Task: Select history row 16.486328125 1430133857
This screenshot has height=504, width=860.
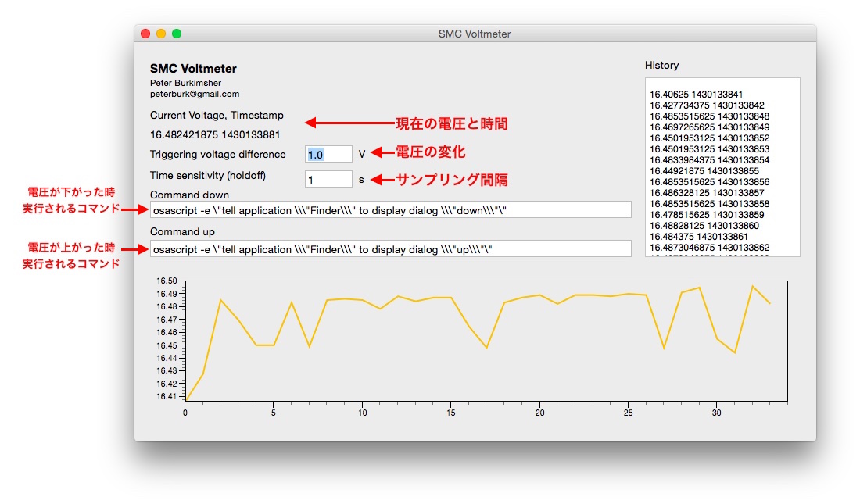Action: click(x=707, y=193)
